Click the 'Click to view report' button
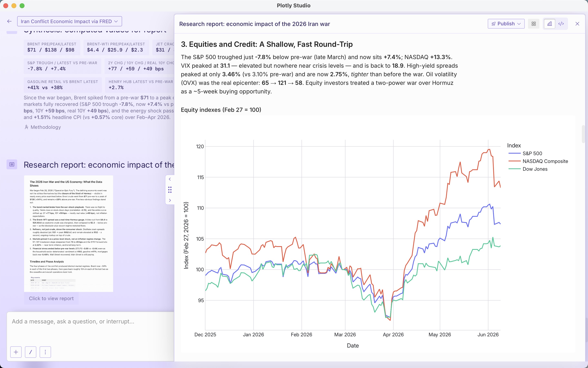The height and width of the screenshot is (368, 588). click(51, 298)
